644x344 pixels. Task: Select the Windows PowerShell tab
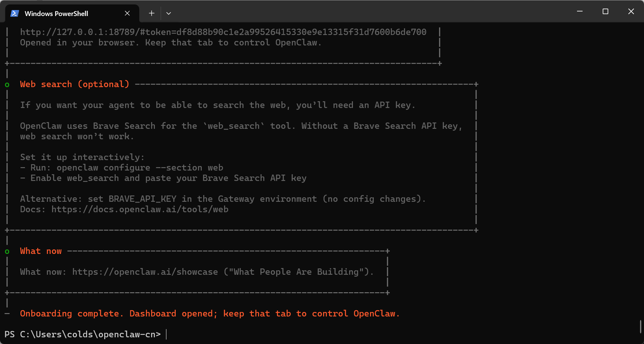[x=56, y=13]
